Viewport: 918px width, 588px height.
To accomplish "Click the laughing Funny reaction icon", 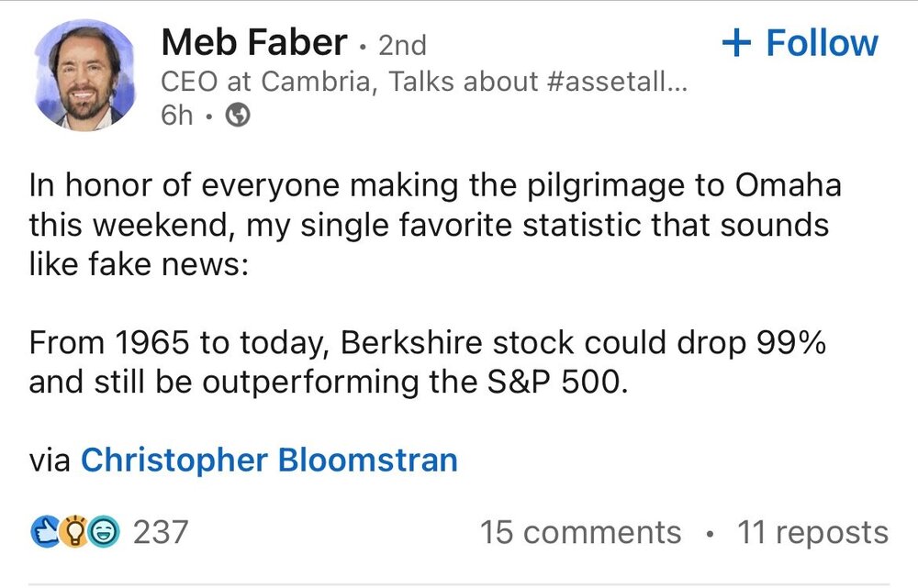I will tap(106, 531).
